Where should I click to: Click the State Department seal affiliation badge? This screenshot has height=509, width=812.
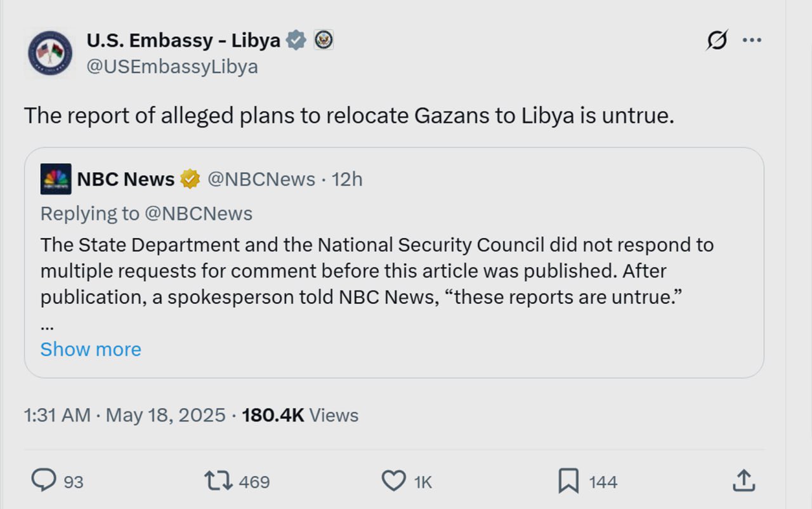tap(324, 40)
